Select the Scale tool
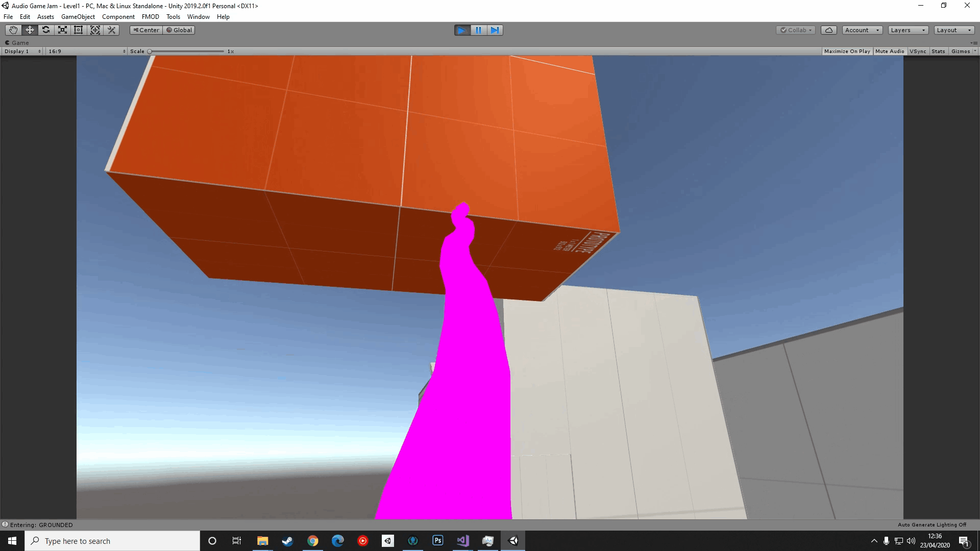The width and height of the screenshot is (980, 551). (x=62, y=30)
